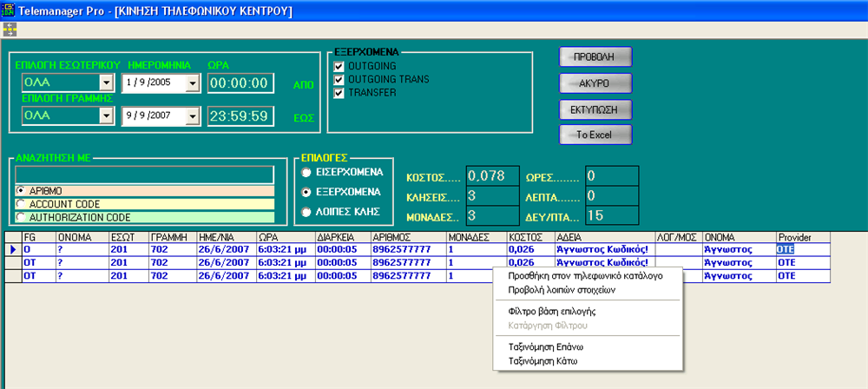Click the ΑΔΕΙΑ column header
This screenshot has height=389, width=868.
point(604,237)
